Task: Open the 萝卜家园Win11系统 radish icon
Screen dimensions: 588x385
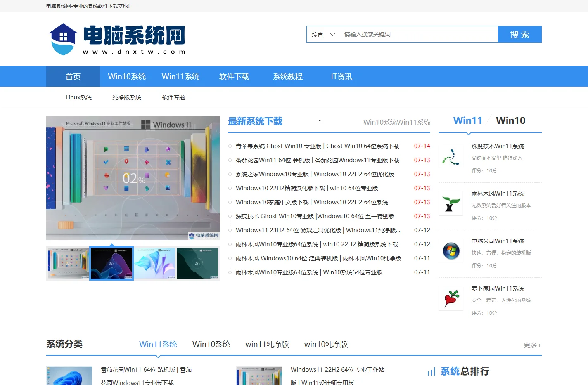Action: tap(451, 298)
